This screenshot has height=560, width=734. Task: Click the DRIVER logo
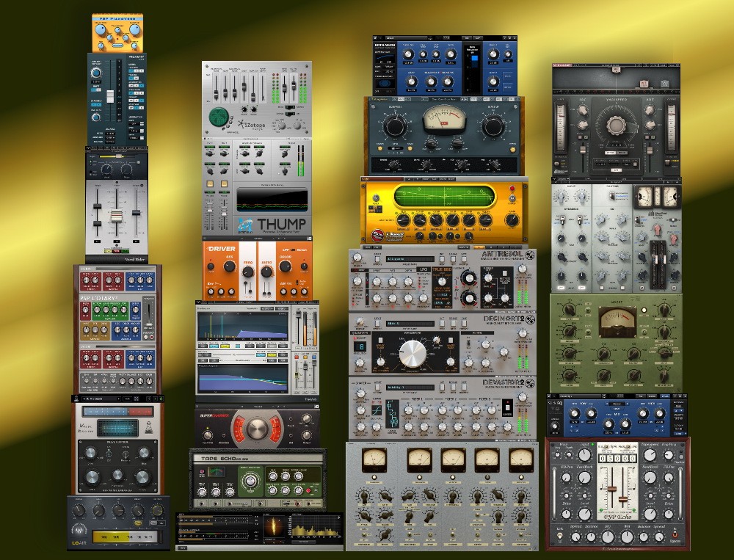pyautogui.click(x=220, y=249)
